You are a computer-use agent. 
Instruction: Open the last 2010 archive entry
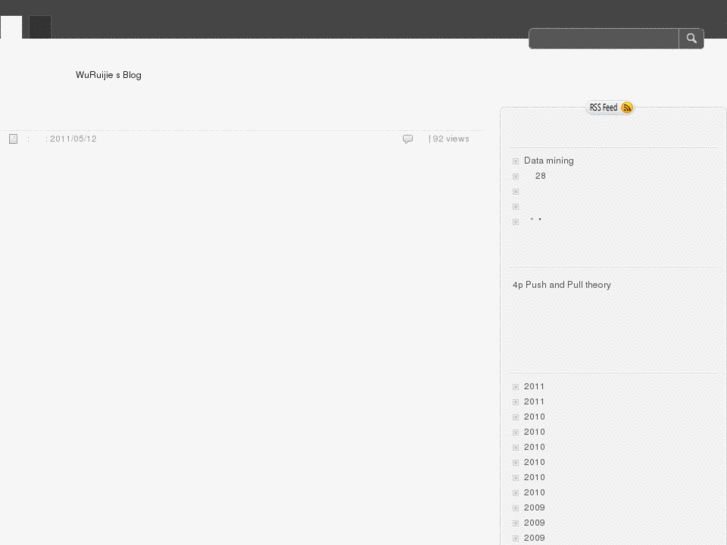(x=534, y=492)
